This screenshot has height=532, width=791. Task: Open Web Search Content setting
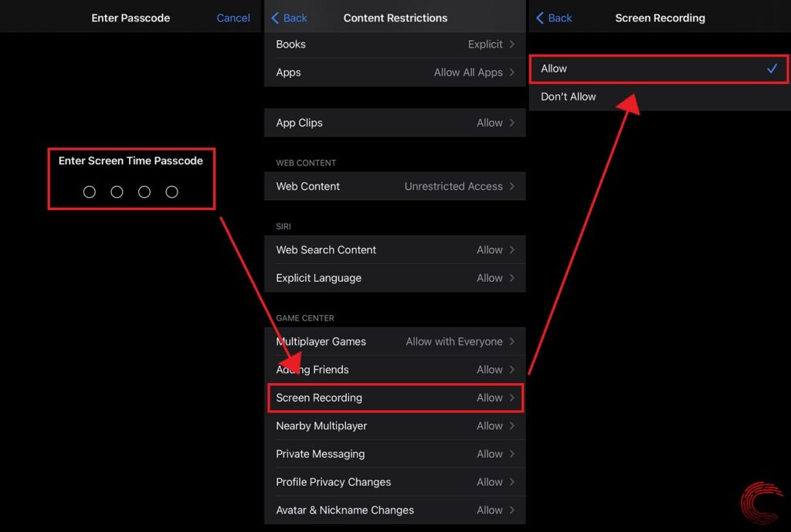coord(395,249)
